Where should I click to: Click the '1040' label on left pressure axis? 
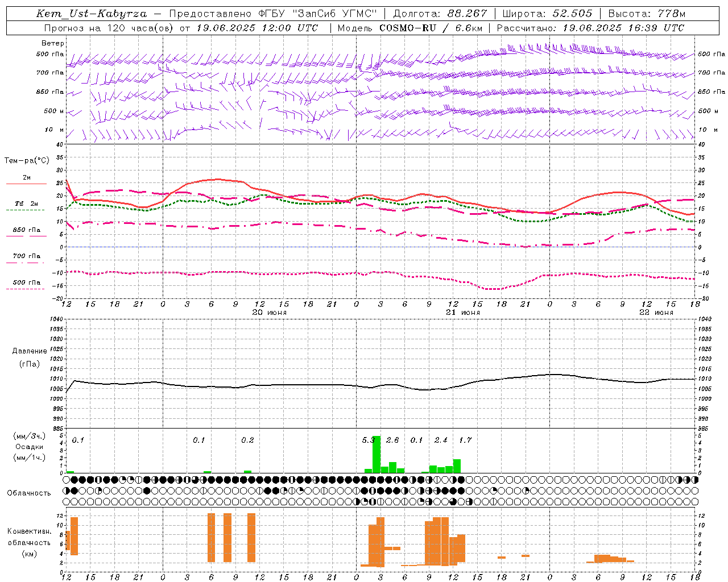(56, 319)
